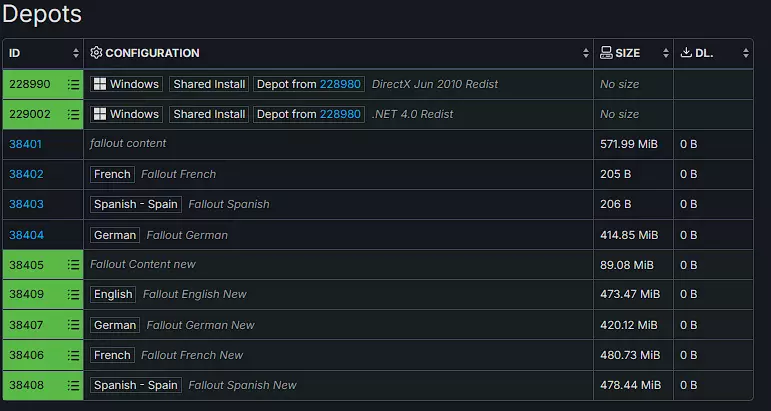Click list icon beside depot 38409
This screenshot has width=771, height=411.
coord(73,294)
